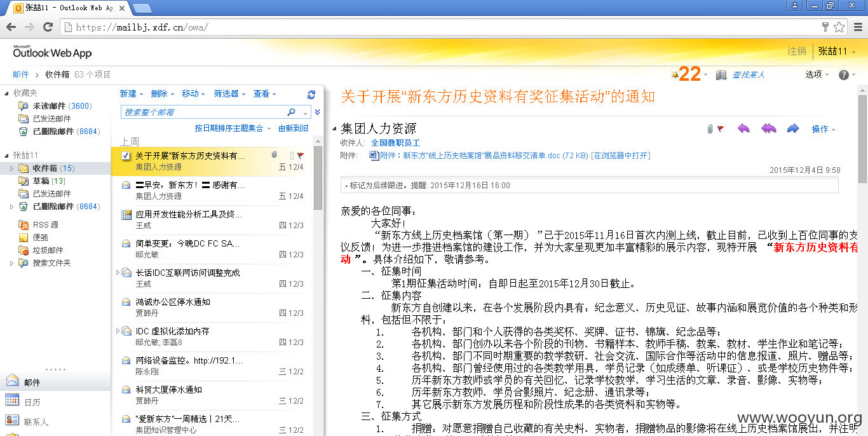
Task: Focus the 查找某人 find someone field
Action: click(749, 75)
